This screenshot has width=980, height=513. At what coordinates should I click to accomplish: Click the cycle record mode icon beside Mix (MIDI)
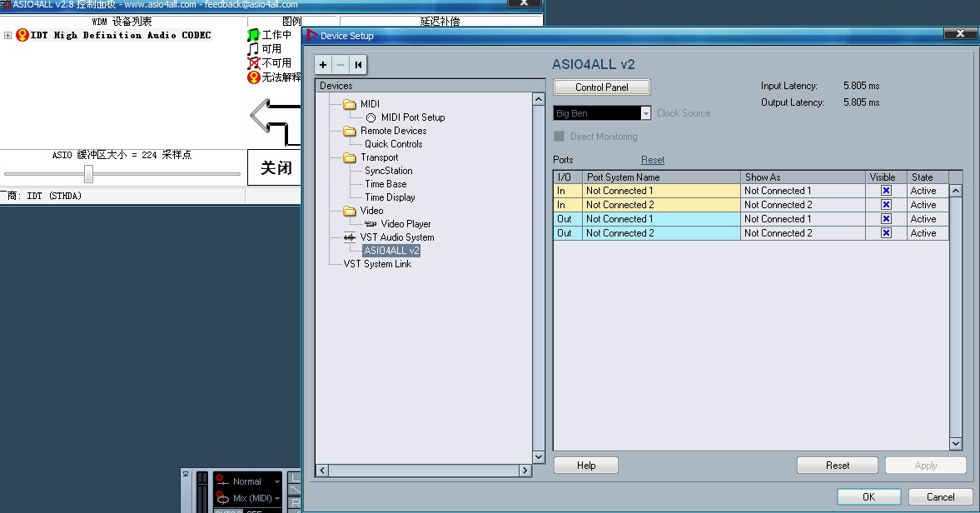[x=221, y=498]
